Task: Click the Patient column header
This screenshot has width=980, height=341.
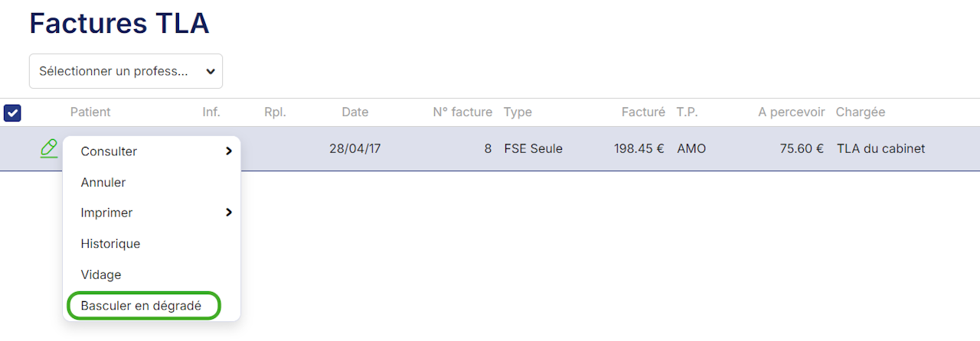Action: [x=90, y=112]
